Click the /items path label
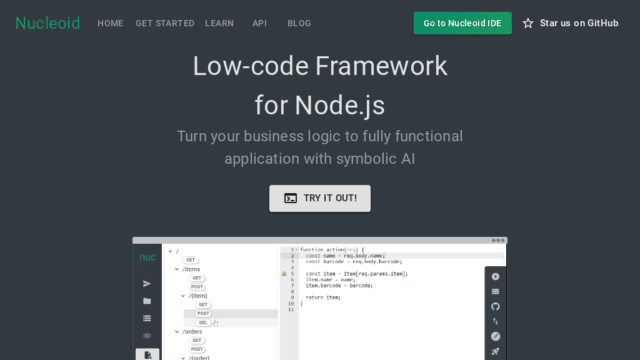This screenshot has width=640, height=360. pyautogui.click(x=191, y=269)
